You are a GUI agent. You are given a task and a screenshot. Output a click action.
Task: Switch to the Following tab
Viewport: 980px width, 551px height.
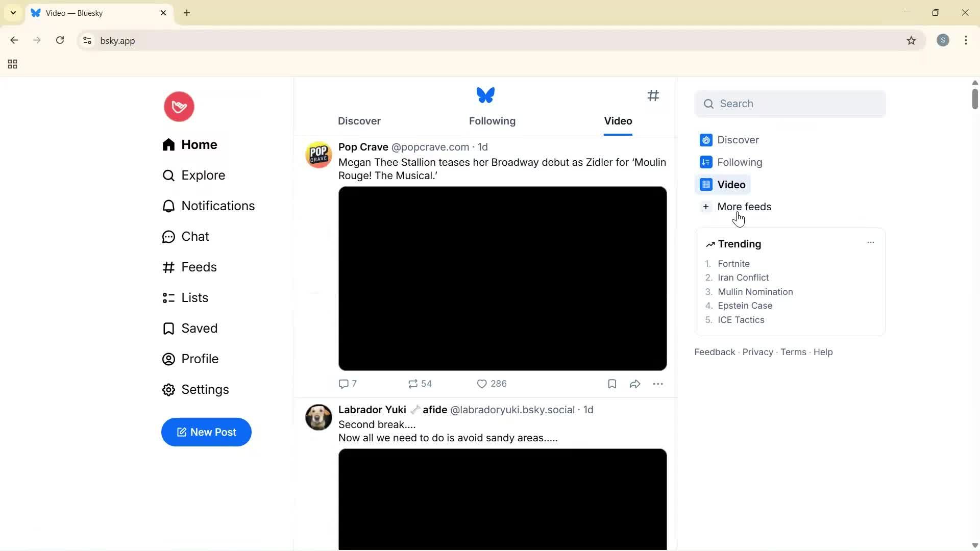click(492, 121)
